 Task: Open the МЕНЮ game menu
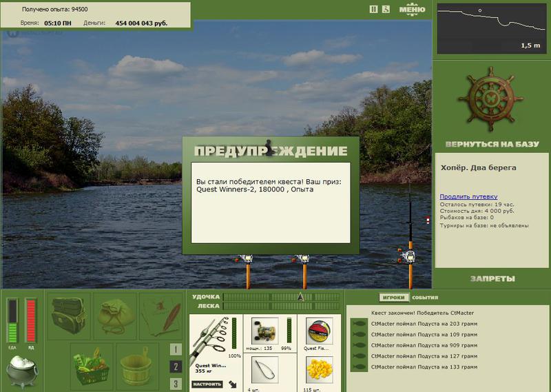pos(412,10)
